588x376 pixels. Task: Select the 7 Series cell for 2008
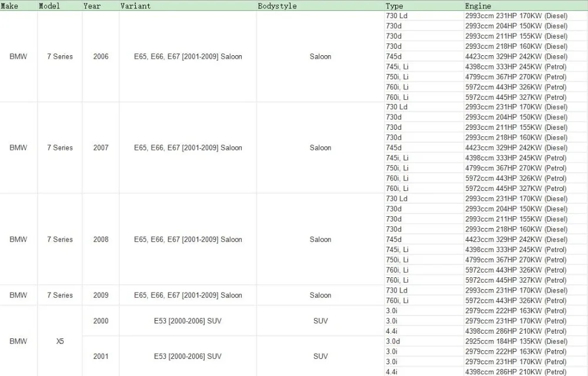[60, 239]
